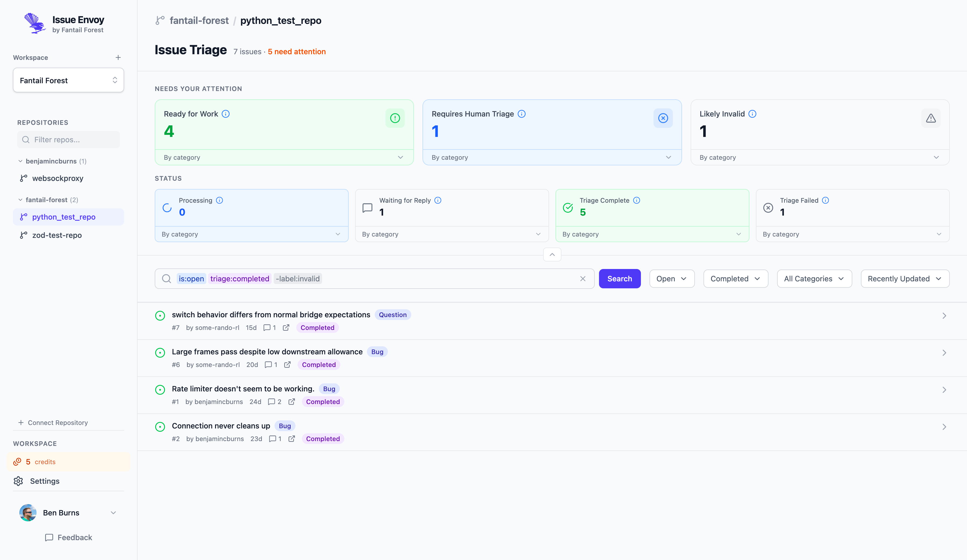Viewport: 967px width, 560px height.
Task: Open the Recently Updated sort dropdown
Action: tap(905, 279)
